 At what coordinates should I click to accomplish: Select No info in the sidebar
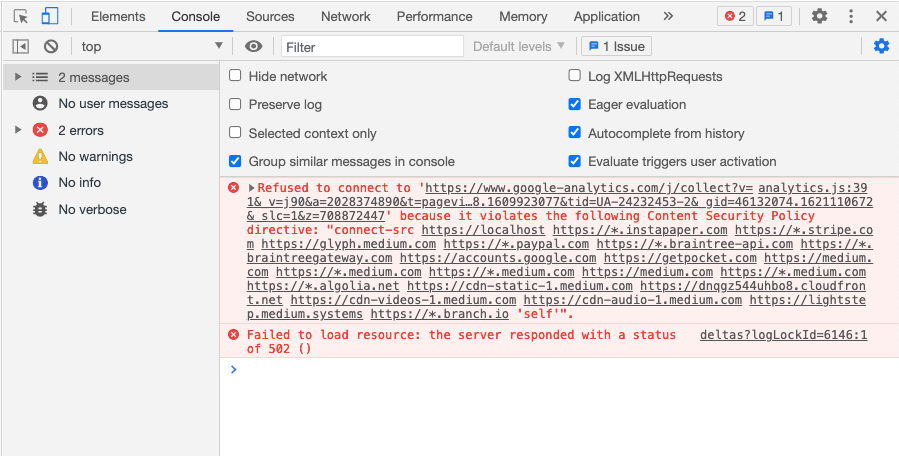111,183
